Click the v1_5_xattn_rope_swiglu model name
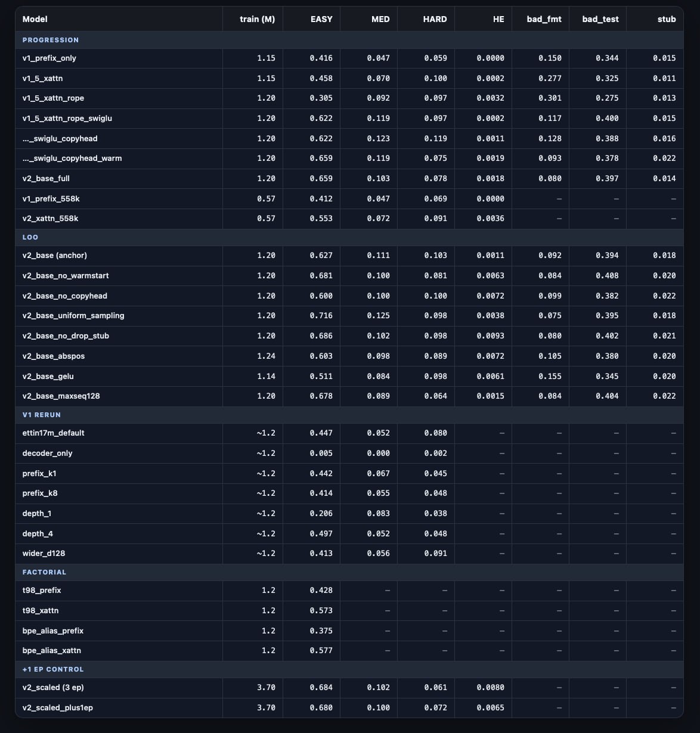 [x=67, y=118]
